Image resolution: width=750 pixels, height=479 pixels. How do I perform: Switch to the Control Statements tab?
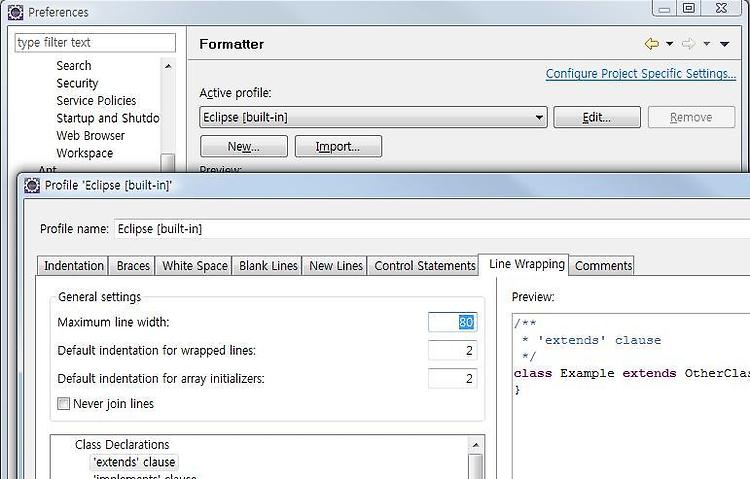click(x=424, y=266)
